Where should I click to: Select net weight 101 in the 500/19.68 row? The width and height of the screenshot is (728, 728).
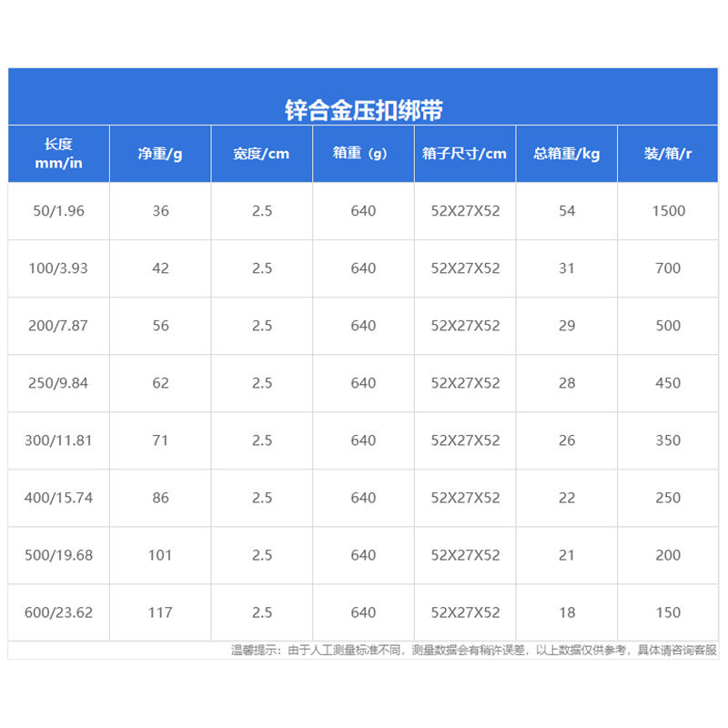pos(160,555)
